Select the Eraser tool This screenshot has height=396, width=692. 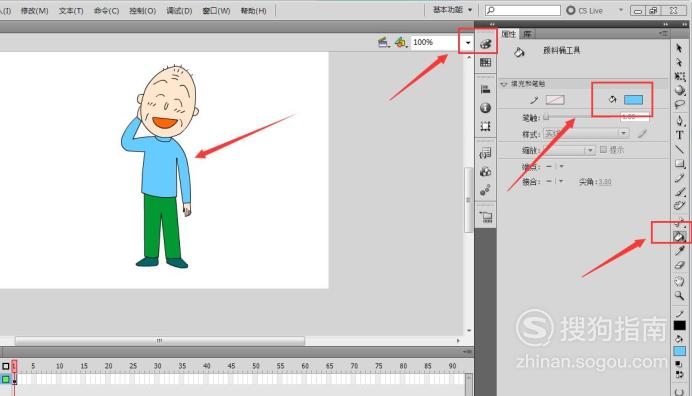pos(680,265)
